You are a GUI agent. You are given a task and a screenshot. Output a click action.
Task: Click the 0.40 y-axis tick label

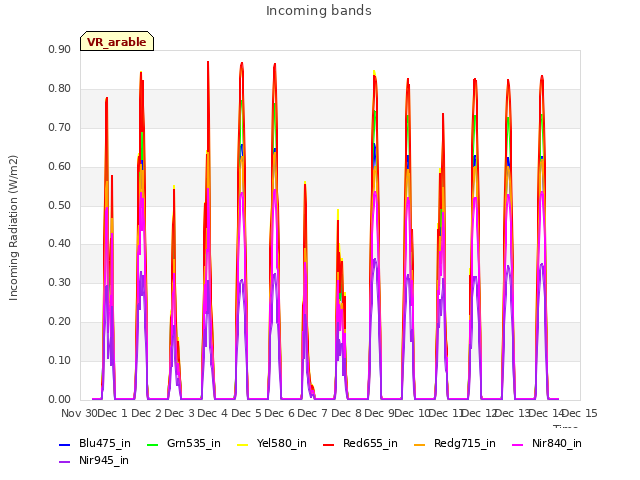[x=60, y=244]
